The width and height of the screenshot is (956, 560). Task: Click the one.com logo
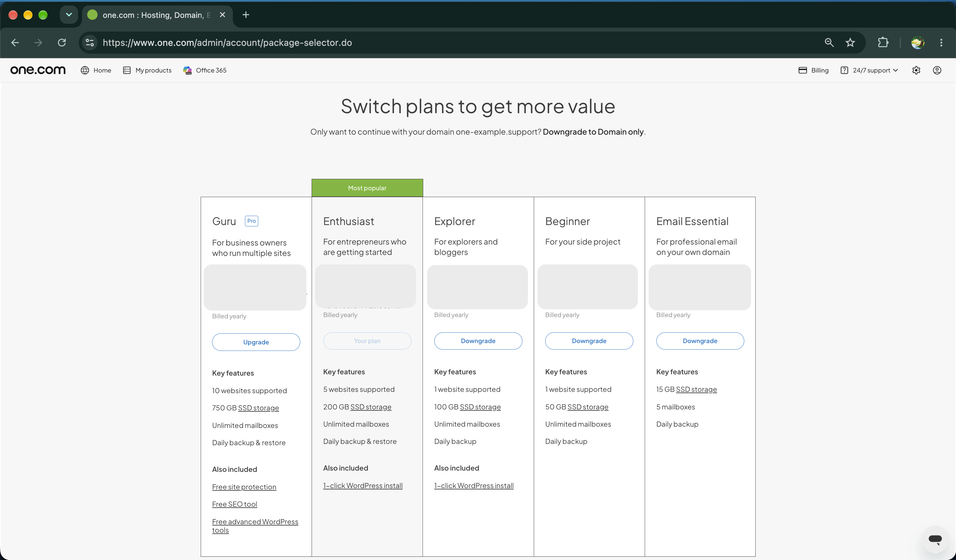pyautogui.click(x=38, y=70)
